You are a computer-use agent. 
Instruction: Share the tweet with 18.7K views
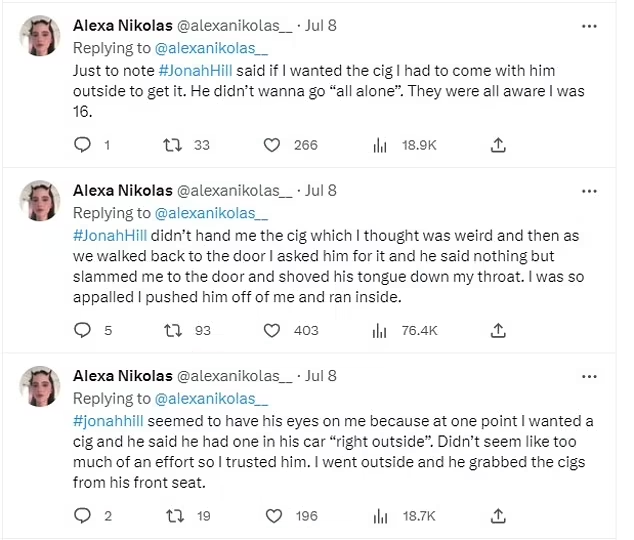coord(498,516)
